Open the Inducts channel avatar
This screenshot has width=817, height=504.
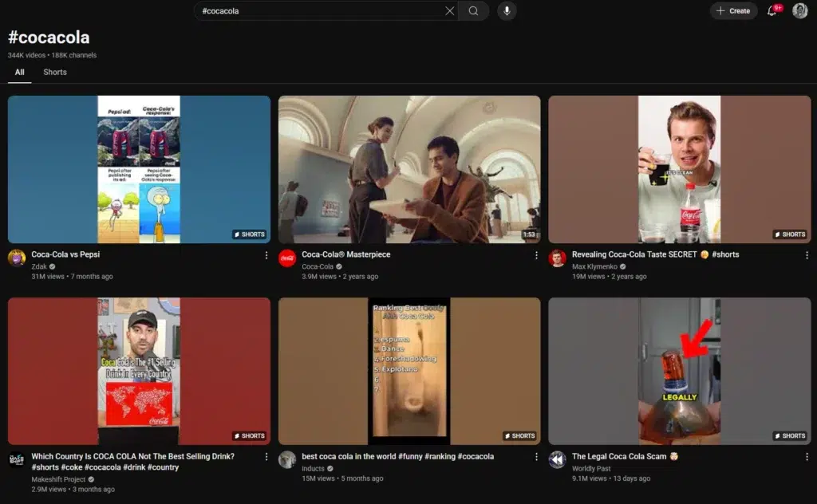287,460
